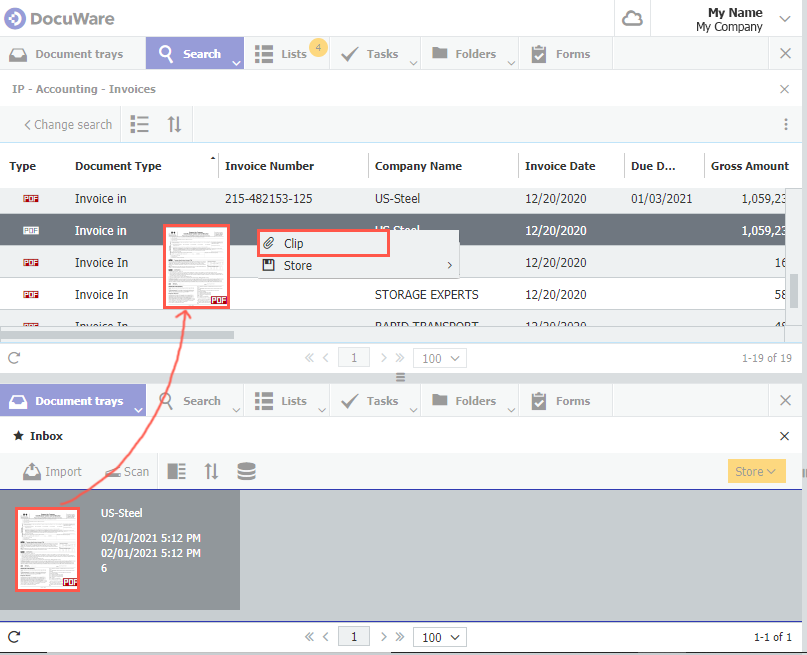Screen dimensions: 807x655
Task: Click the database stack icon in Inbox toolbar
Action: [246, 471]
